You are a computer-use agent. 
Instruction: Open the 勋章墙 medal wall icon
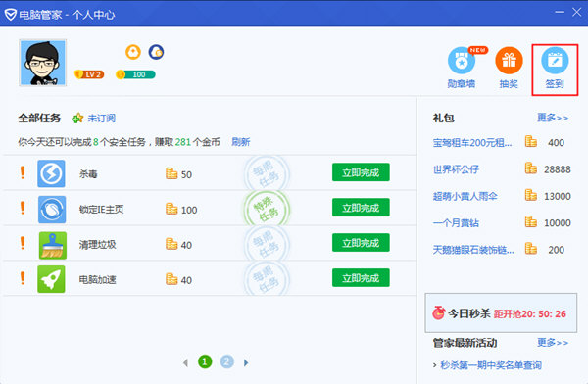(462, 61)
